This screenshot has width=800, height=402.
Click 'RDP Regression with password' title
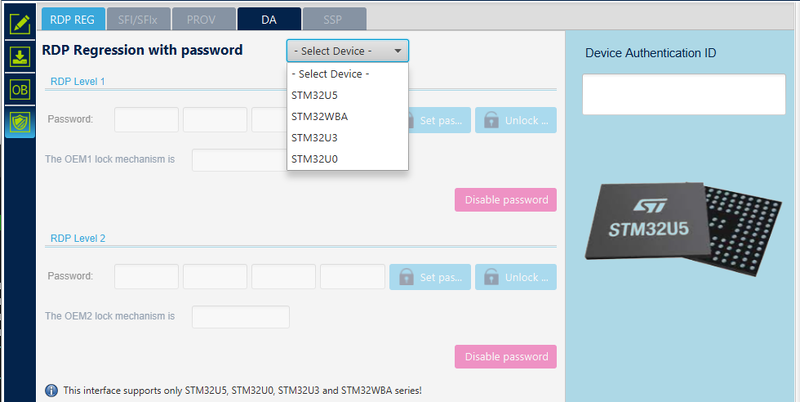coord(142,50)
